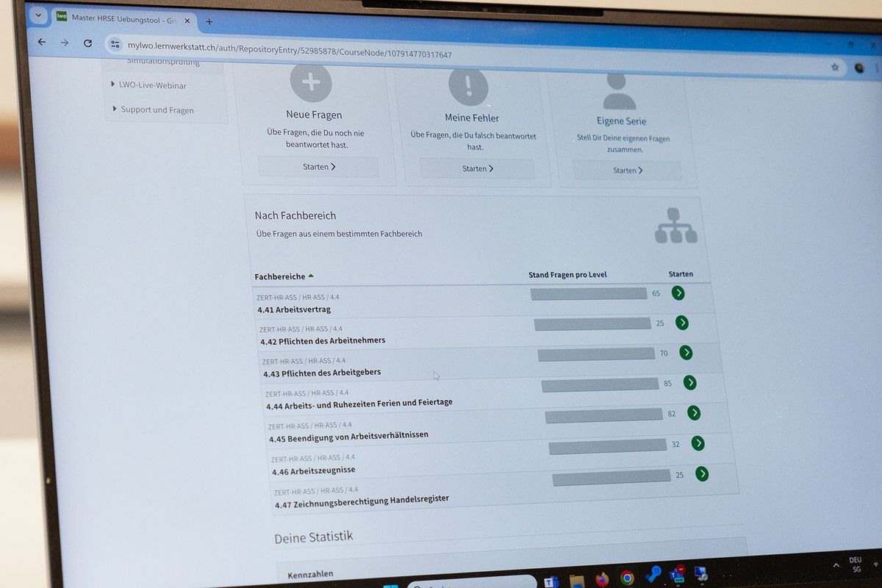The height and width of the screenshot is (588, 882).
Task: Click the Neue Fragen plus icon
Action: [x=311, y=82]
